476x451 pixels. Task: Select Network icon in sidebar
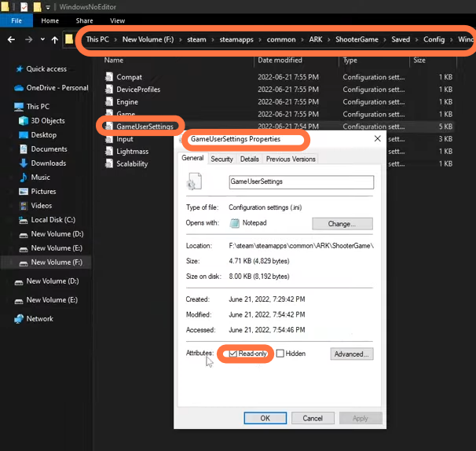tap(19, 319)
